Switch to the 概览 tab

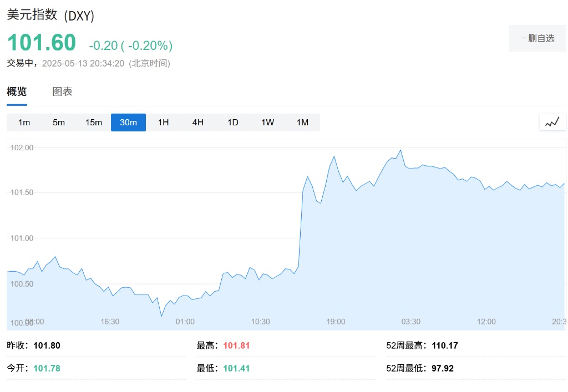coord(17,92)
